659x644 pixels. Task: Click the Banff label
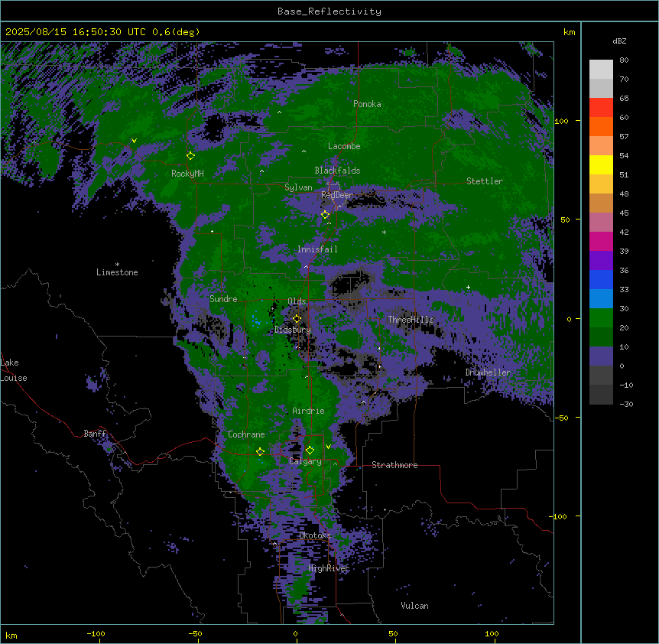coord(95,434)
